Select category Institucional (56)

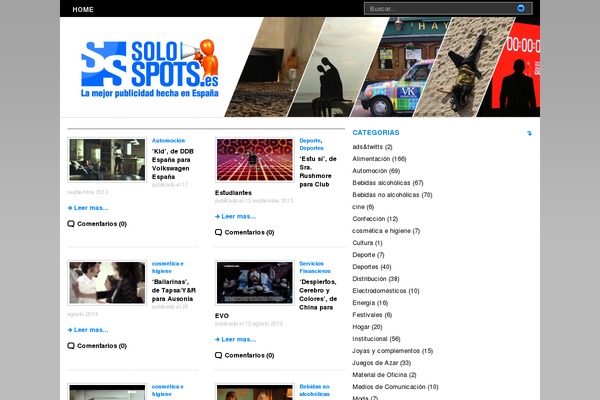click(376, 339)
